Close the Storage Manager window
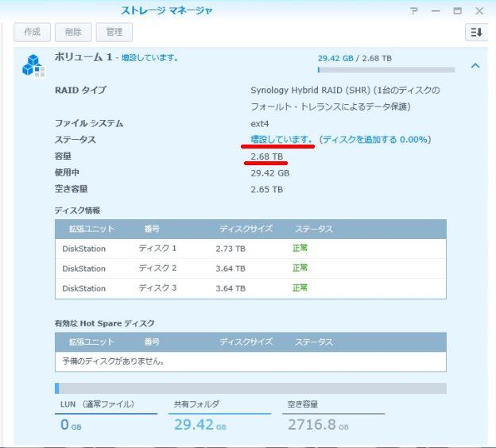Screen dimensions: 496x448 479,11
